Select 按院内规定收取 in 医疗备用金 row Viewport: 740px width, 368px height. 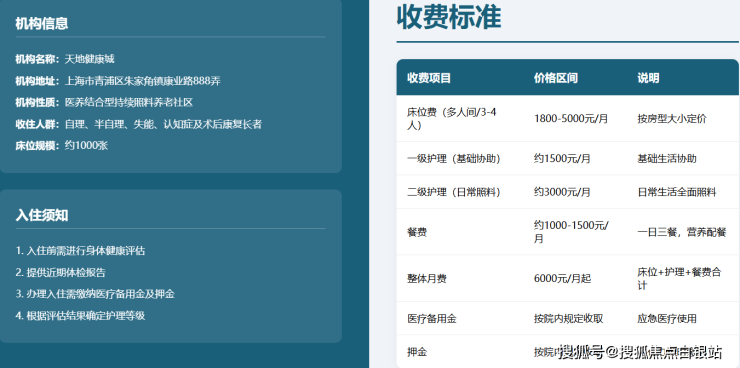(568, 318)
